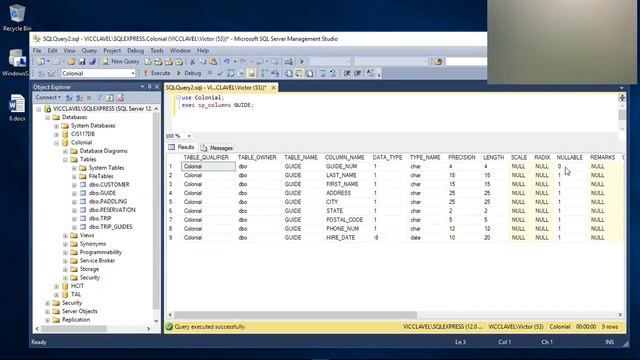Click the Decrease Indent icon
The width and height of the screenshot is (640, 360).
tap(347, 73)
